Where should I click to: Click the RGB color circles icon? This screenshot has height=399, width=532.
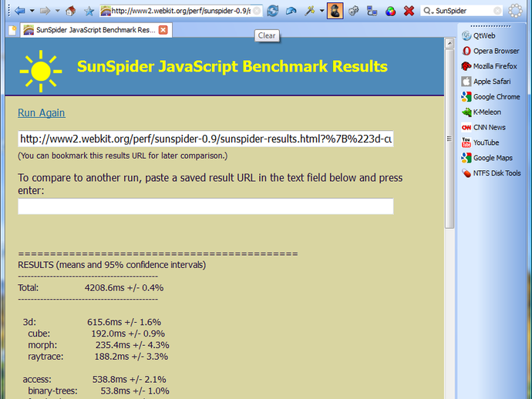[x=390, y=12]
